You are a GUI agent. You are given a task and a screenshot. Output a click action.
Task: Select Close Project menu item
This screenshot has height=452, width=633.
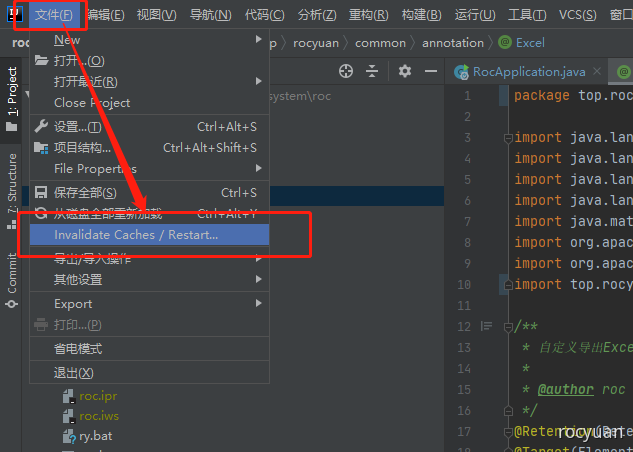[149, 103]
